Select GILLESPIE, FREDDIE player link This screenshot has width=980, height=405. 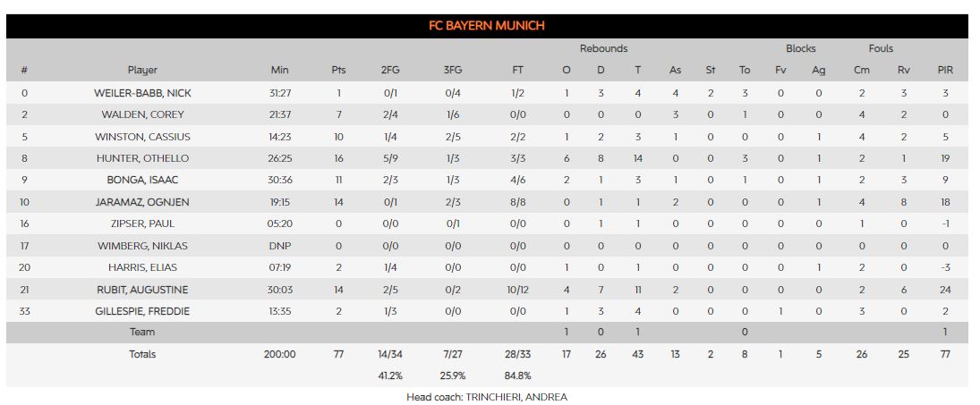point(142,311)
